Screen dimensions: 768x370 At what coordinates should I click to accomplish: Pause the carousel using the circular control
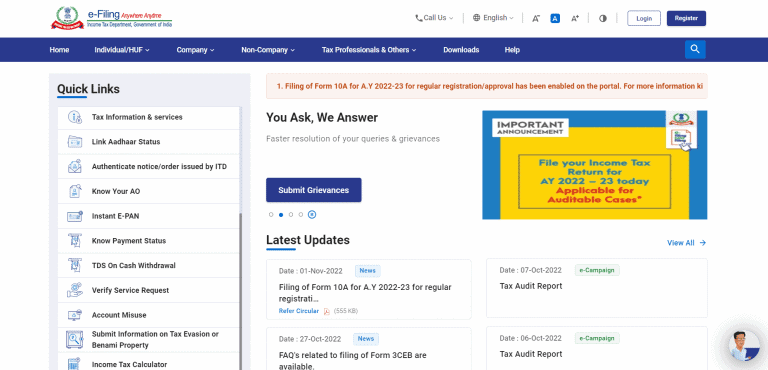[x=312, y=215]
